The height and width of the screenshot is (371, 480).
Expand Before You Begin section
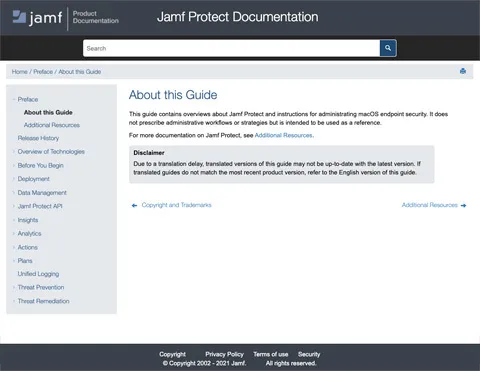14,165
